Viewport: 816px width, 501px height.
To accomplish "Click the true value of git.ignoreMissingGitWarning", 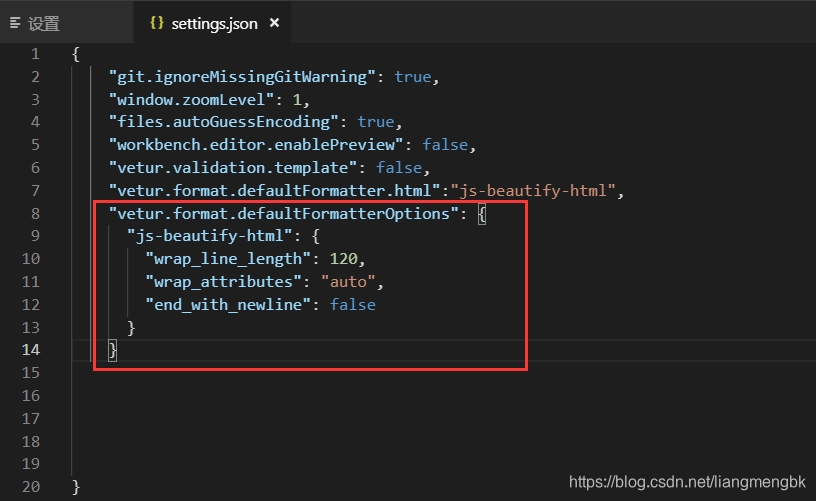I will click(413, 77).
